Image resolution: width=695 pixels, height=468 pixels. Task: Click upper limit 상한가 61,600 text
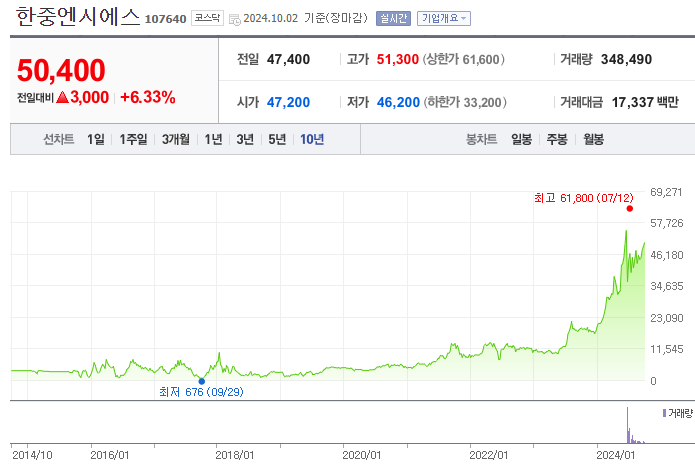point(464,59)
